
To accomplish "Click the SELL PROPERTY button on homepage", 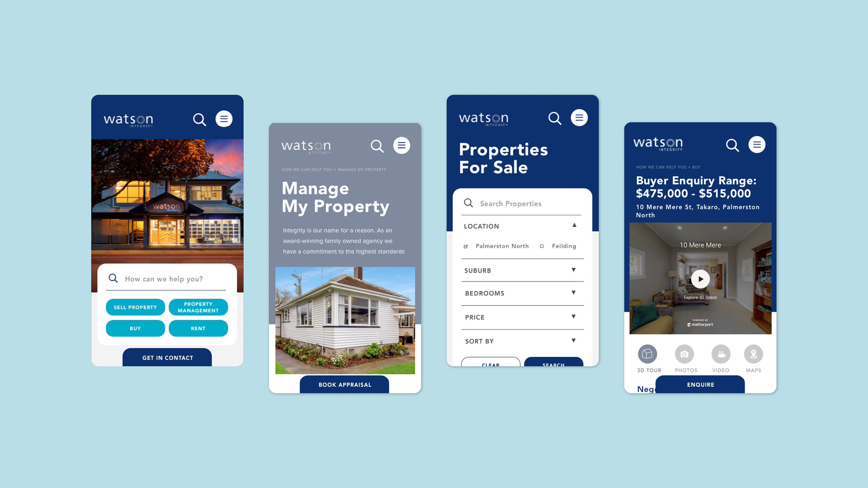I will coord(134,307).
